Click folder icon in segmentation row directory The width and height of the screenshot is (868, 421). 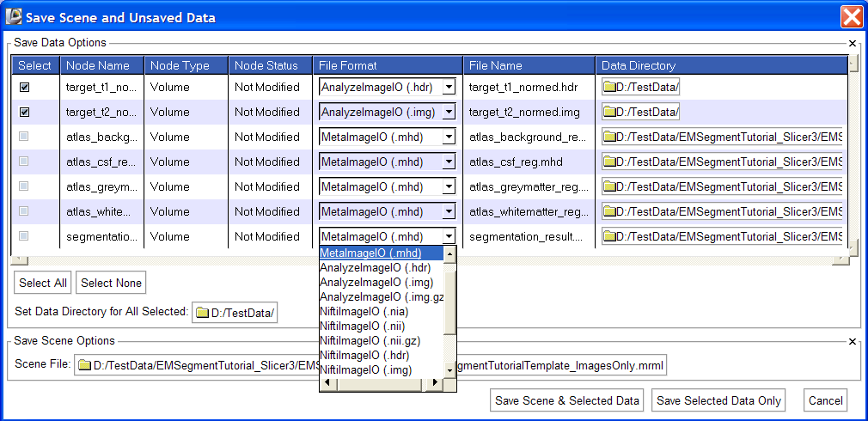(610, 236)
